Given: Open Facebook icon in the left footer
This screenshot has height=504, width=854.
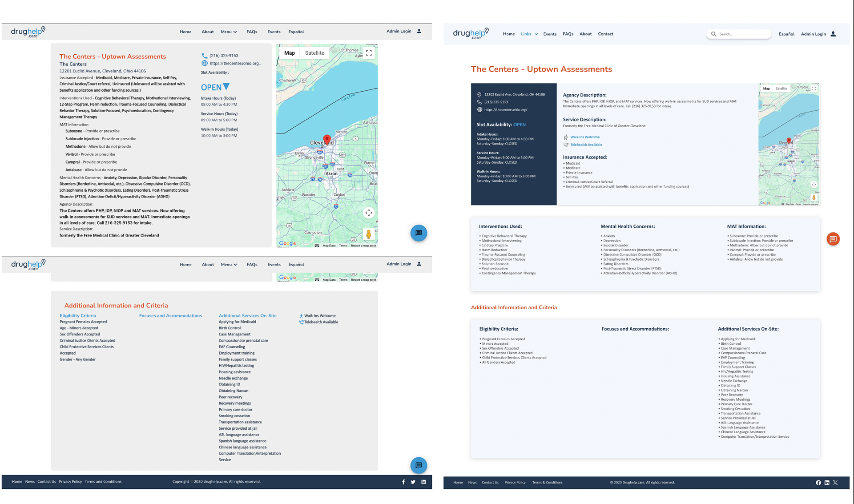Looking at the screenshot, I should [x=403, y=482].
